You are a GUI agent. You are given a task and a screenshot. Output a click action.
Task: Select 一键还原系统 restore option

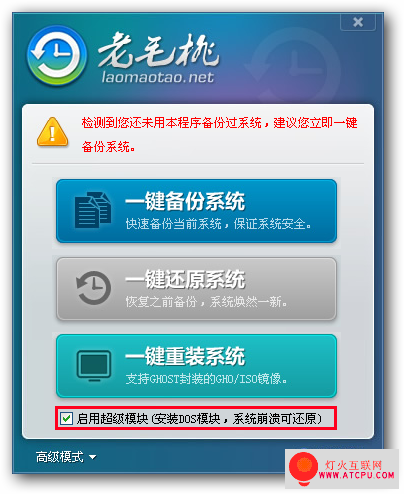click(196, 289)
